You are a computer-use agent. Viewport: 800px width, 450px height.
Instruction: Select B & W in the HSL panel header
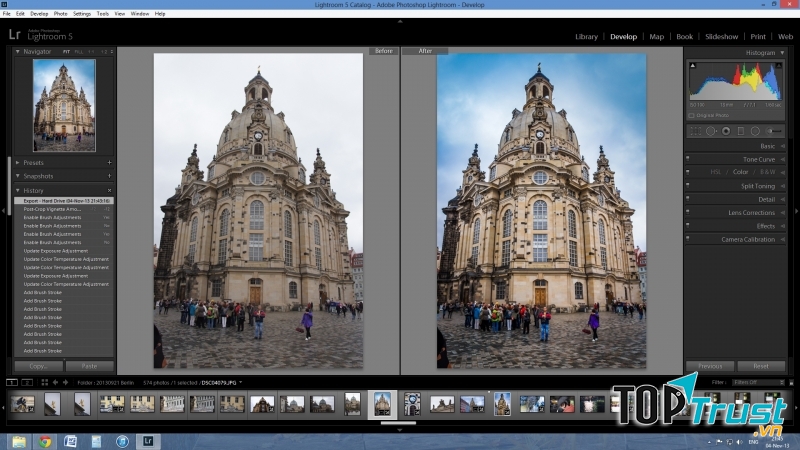pyautogui.click(x=767, y=172)
